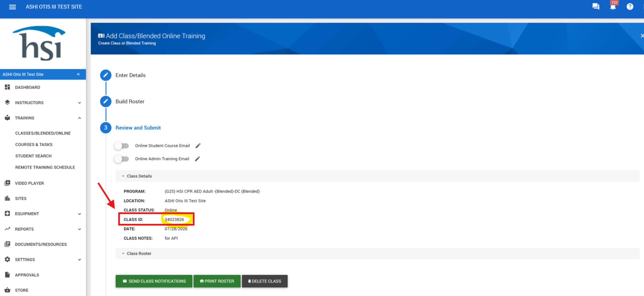644x296 pixels.
Task: Click step 3 circle for Review and Submit
Action: pos(106,128)
